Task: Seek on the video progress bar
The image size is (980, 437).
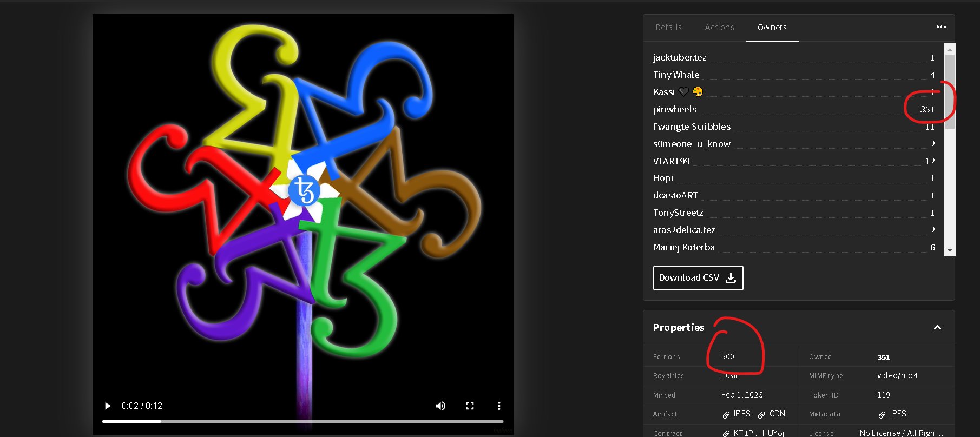Action: point(303,421)
